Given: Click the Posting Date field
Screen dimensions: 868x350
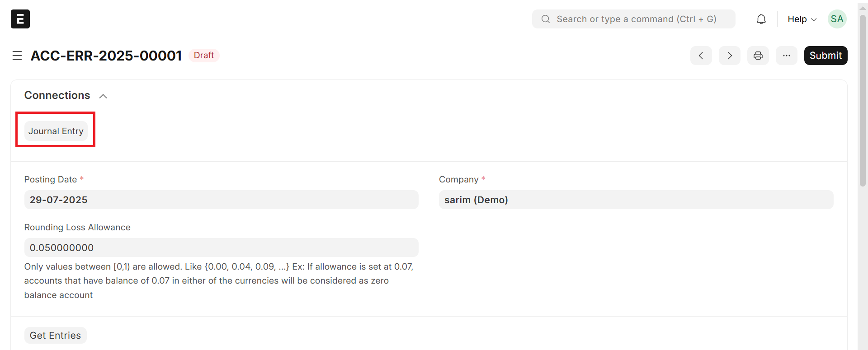Looking at the screenshot, I should [x=221, y=200].
